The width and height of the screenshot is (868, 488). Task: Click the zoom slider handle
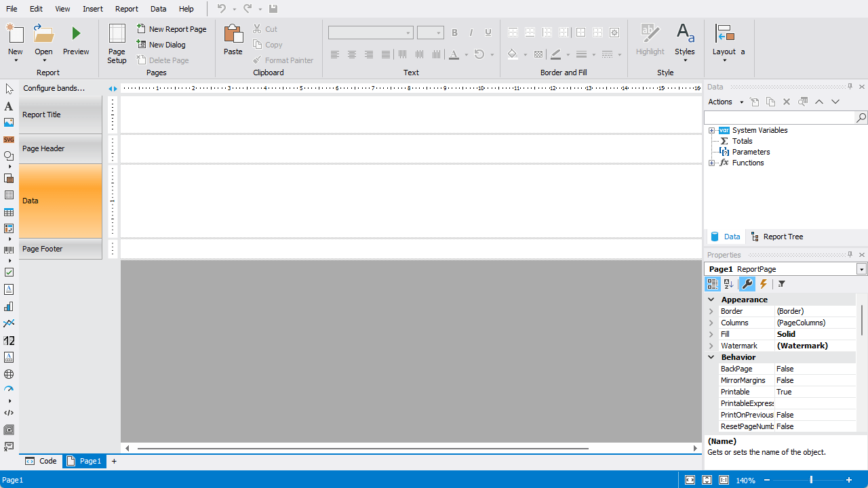(812, 480)
